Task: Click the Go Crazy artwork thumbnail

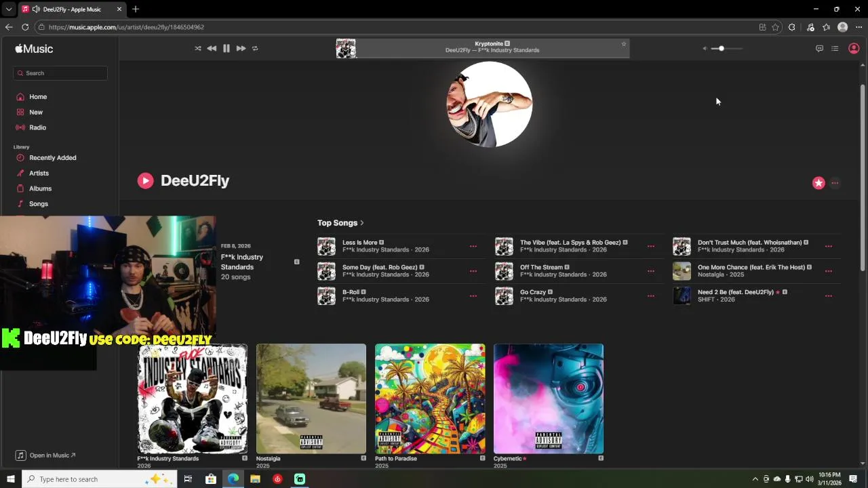Action: (504, 296)
